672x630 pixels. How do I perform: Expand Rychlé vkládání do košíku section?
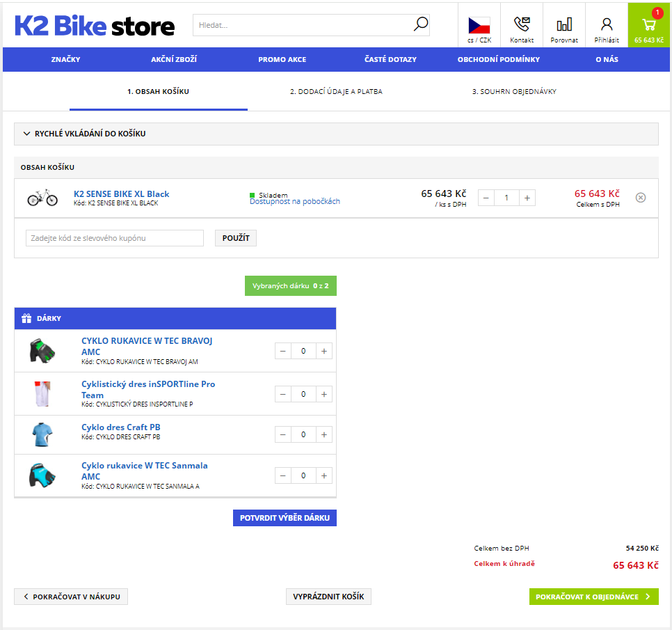pyautogui.click(x=336, y=134)
